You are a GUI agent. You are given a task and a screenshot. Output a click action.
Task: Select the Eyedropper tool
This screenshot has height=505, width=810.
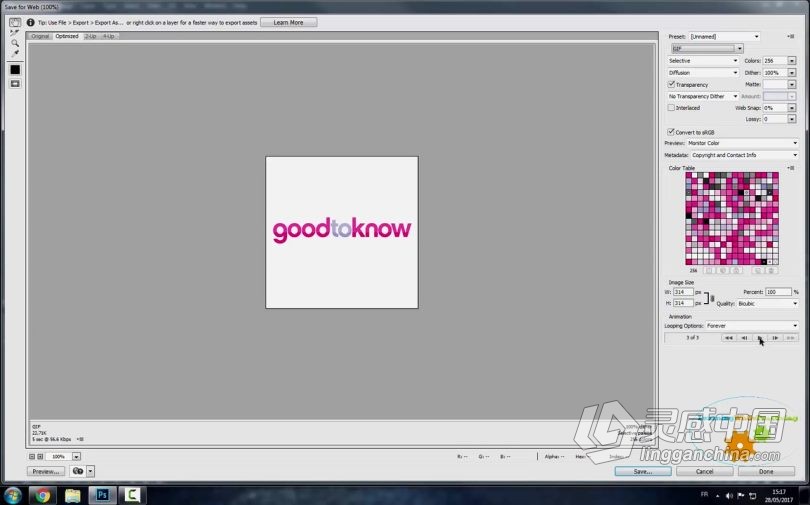tap(15, 53)
